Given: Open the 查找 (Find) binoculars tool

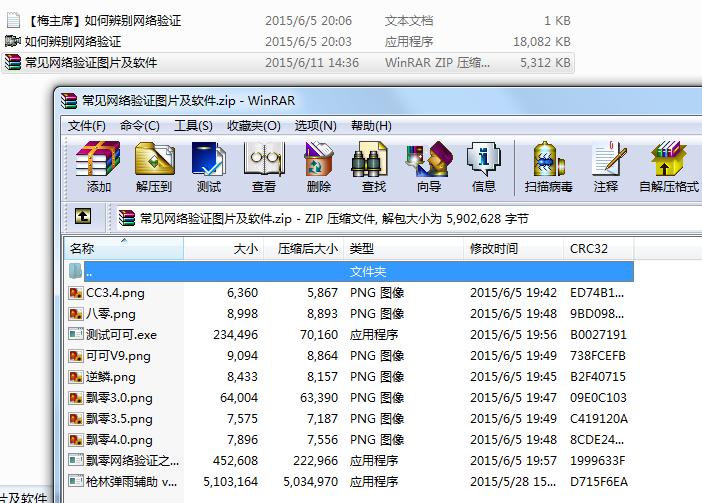Looking at the screenshot, I should pos(373,167).
